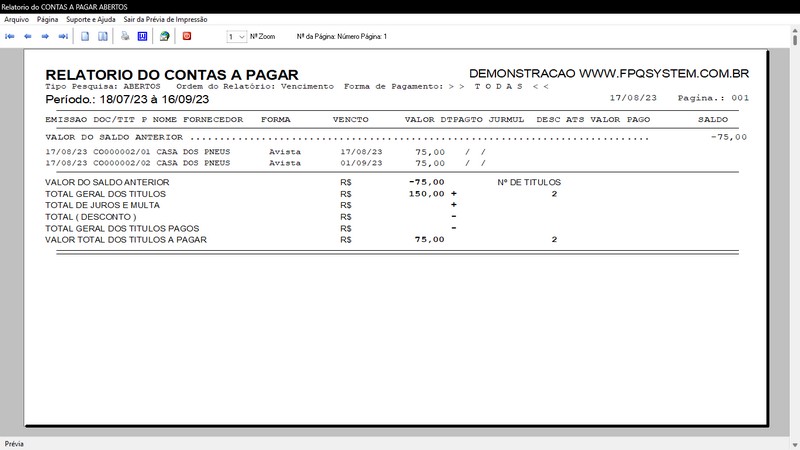The height and width of the screenshot is (450, 800).
Task: Open the Arquivo menu
Action: click(x=16, y=19)
